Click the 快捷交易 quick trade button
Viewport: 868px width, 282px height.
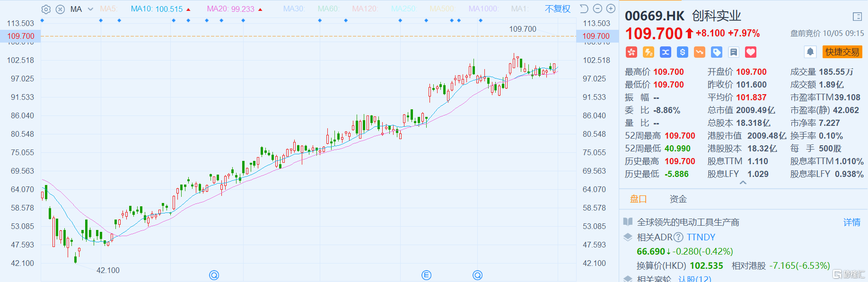842,52
